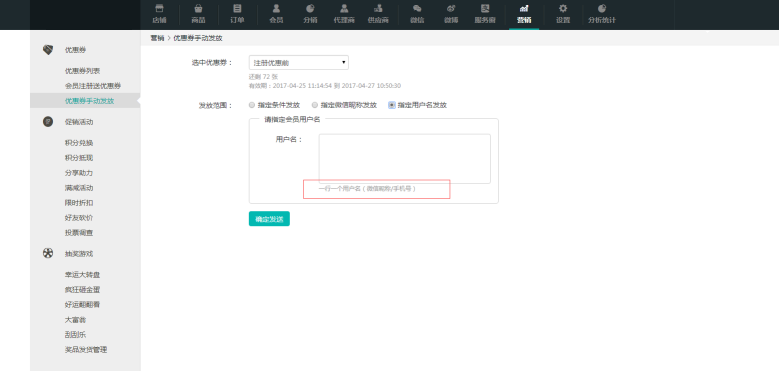This screenshot has width=779, height=371.
Task: Open the 订单 orders icon
Action: tap(237, 8)
